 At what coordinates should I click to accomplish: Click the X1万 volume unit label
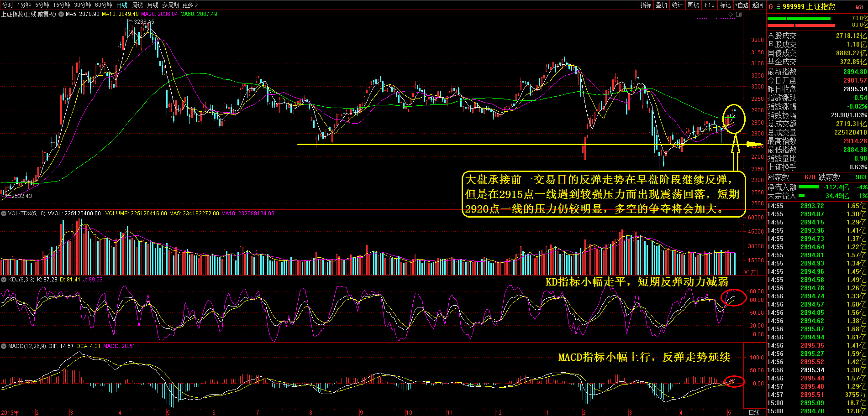pyautogui.click(x=750, y=272)
